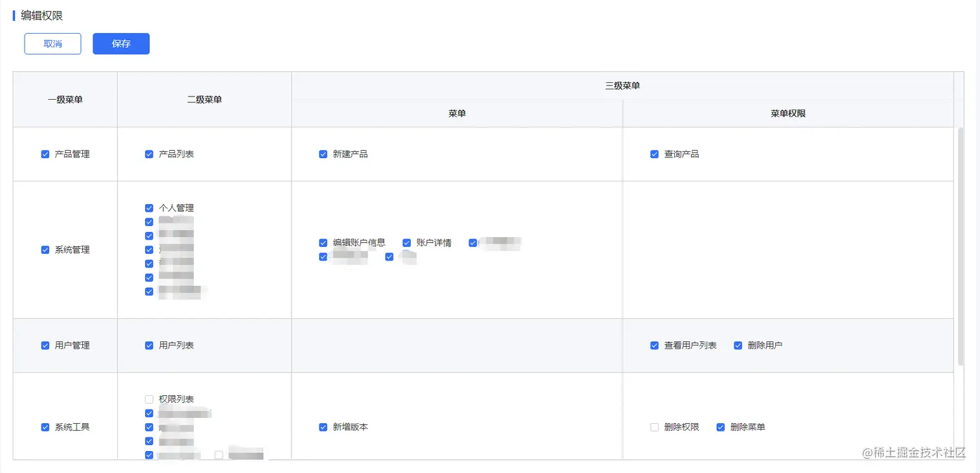
Task: Uncheck the 查看用户列表 permission
Action: tap(655, 345)
